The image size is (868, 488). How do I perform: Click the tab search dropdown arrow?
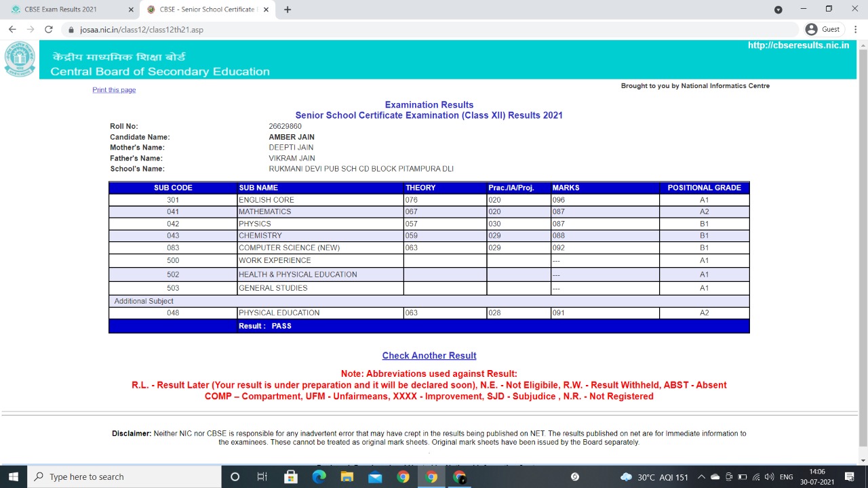click(x=778, y=9)
